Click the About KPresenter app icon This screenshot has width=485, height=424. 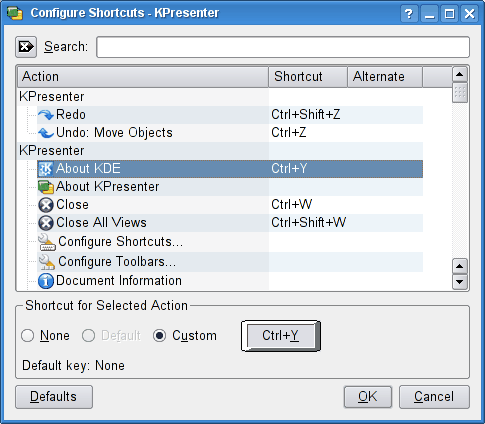46,187
